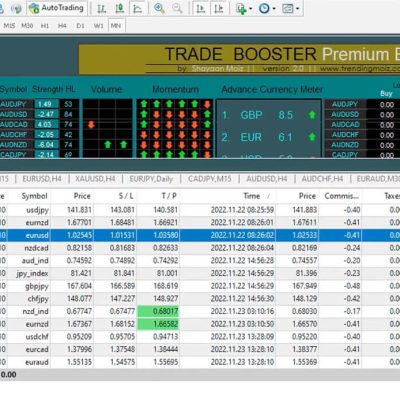400x400 pixels.
Task: Sort trades by the Symbol column header
Action: click(x=34, y=196)
